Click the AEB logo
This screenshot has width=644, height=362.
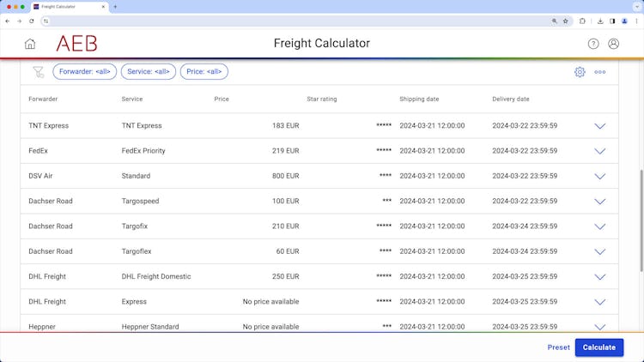click(x=76, y=44)
